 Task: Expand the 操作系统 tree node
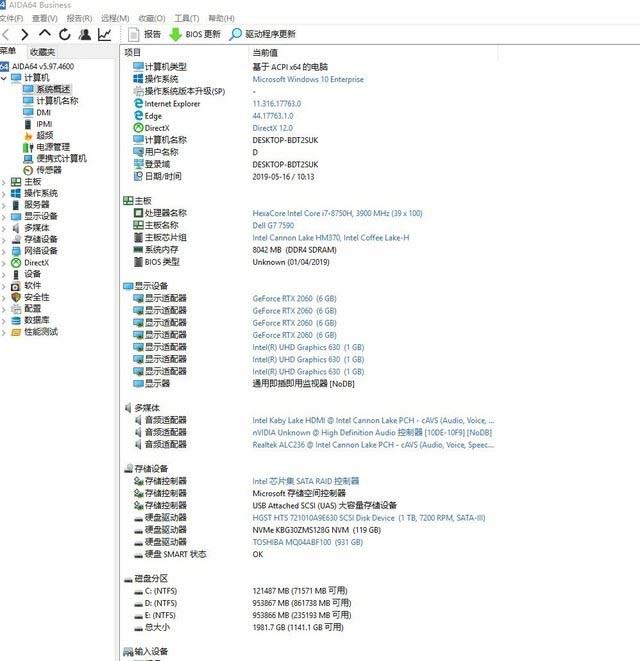4,193
